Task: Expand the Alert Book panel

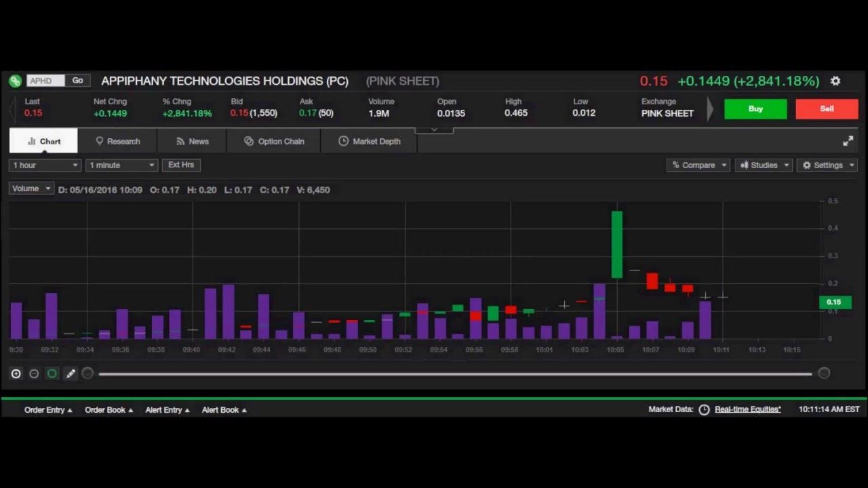Action: 224,410
